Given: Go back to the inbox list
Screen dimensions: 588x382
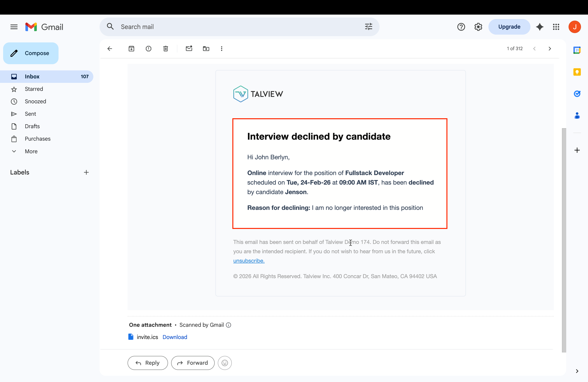Looking at the screenshot, I should [x=110, y=49].
